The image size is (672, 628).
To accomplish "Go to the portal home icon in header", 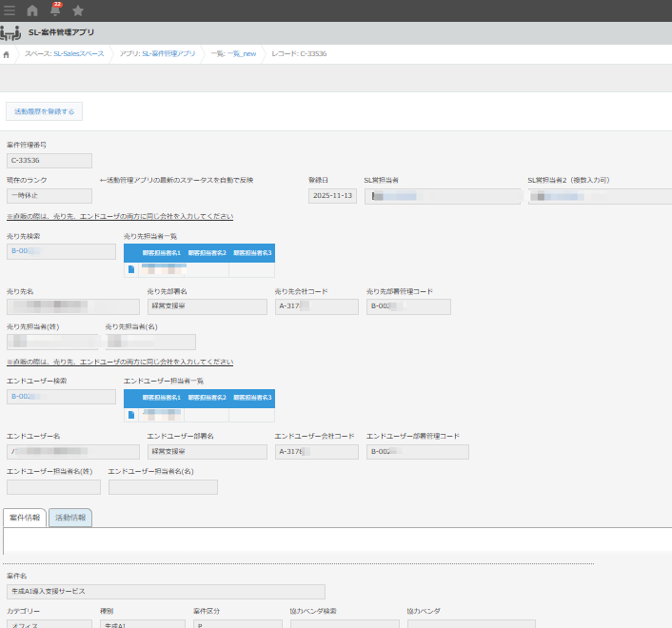I will 32,10.
